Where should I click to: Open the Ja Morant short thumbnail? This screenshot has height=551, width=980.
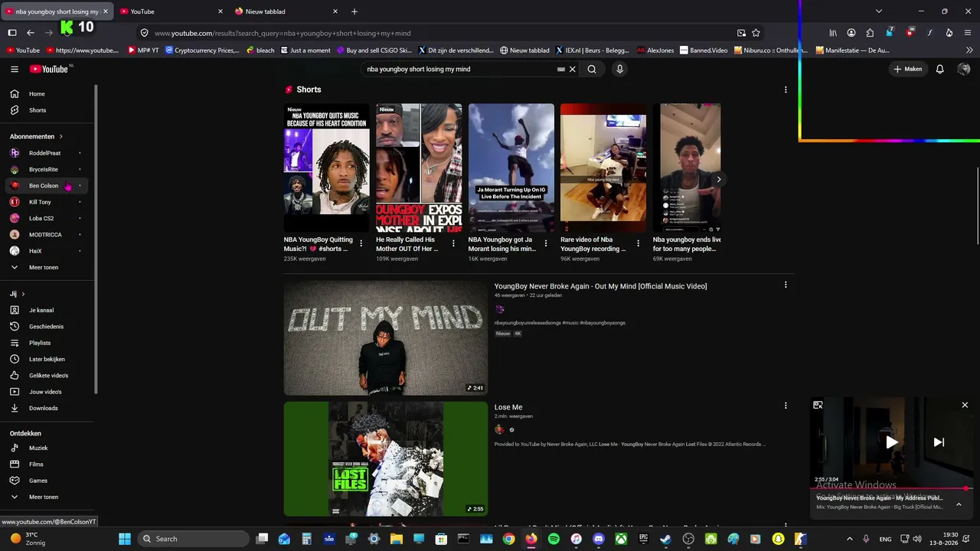tap(511, 168)
